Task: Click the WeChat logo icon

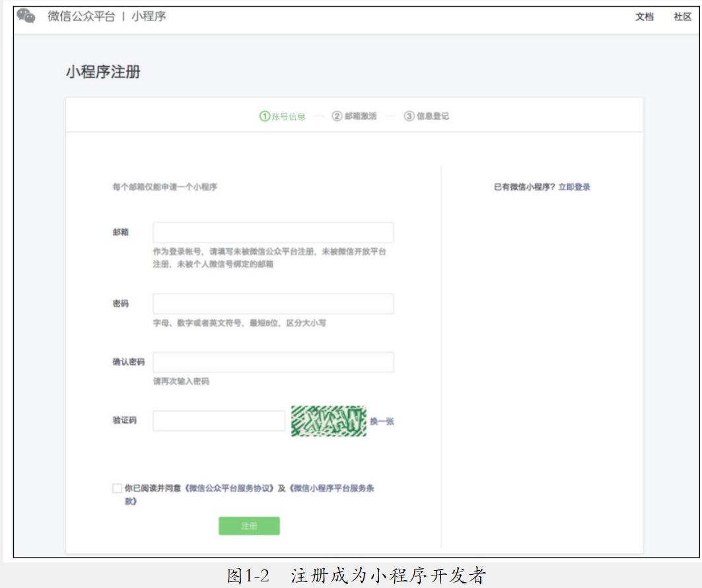Action: [26, 16]
